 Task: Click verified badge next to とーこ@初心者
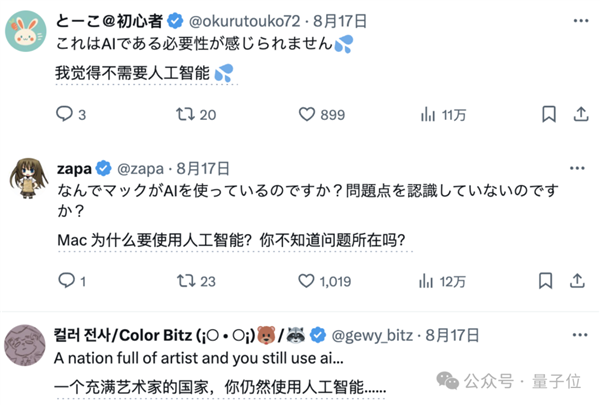(174, 21)
